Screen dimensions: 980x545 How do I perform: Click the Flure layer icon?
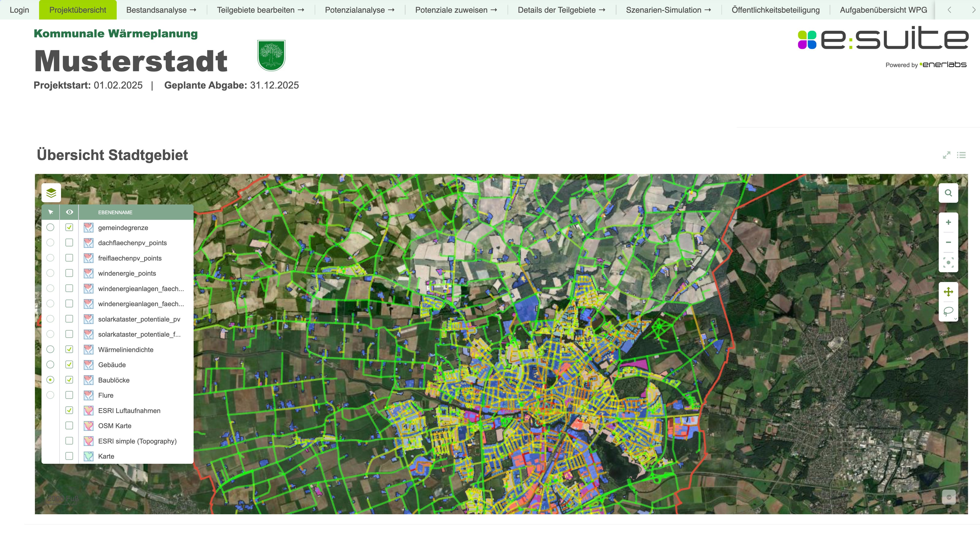[88, 395]
